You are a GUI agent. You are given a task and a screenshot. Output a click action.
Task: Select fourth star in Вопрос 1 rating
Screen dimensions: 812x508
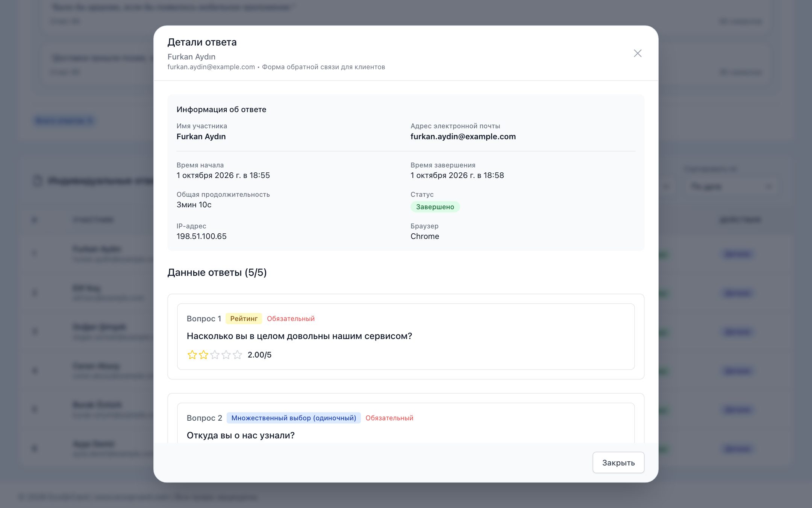[x=226, y=355]
